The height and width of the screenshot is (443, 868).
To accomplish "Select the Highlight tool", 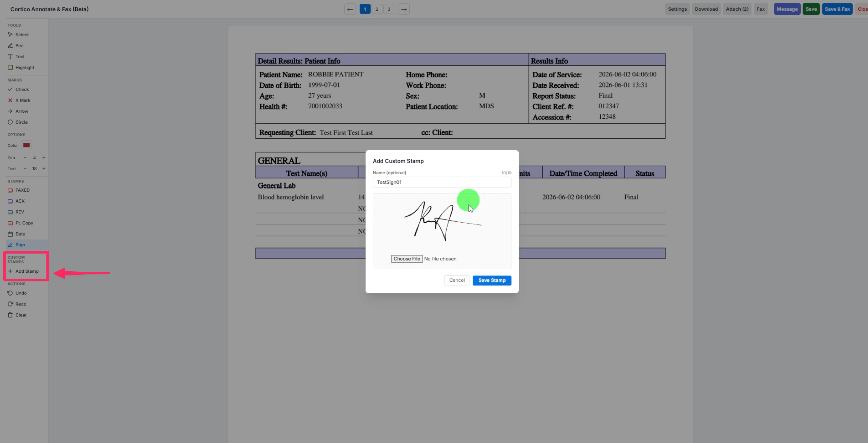I will tap(25, 67).
